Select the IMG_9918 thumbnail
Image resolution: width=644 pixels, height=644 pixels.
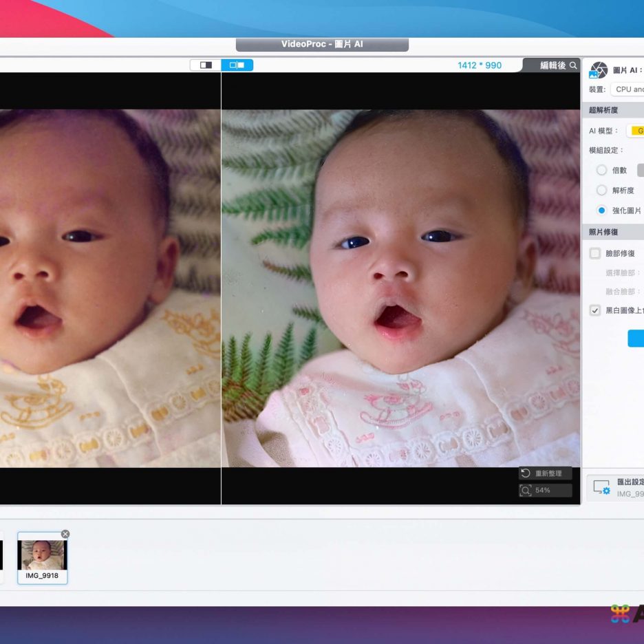[42, 555]
